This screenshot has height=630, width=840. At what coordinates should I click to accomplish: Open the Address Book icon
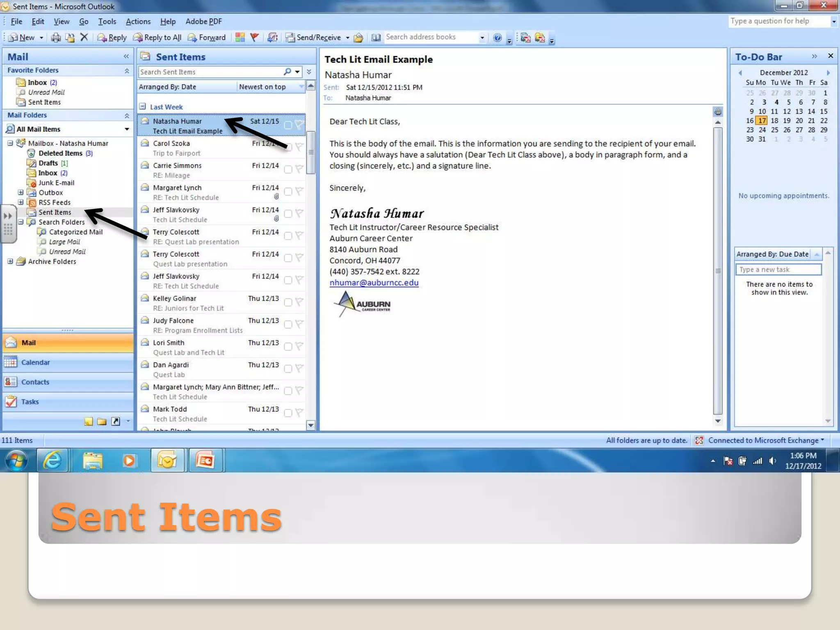tap(376, 37)
